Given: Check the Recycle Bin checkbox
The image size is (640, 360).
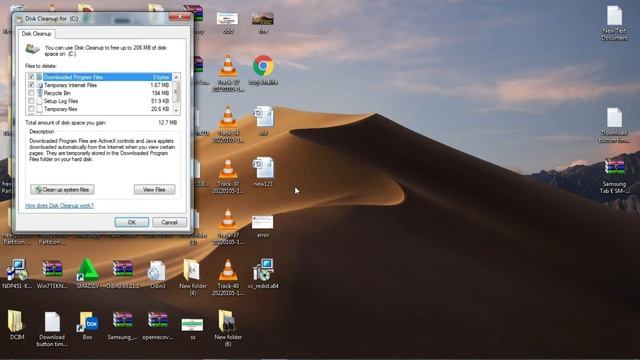Looking at the screenshot, I should 31,93.
